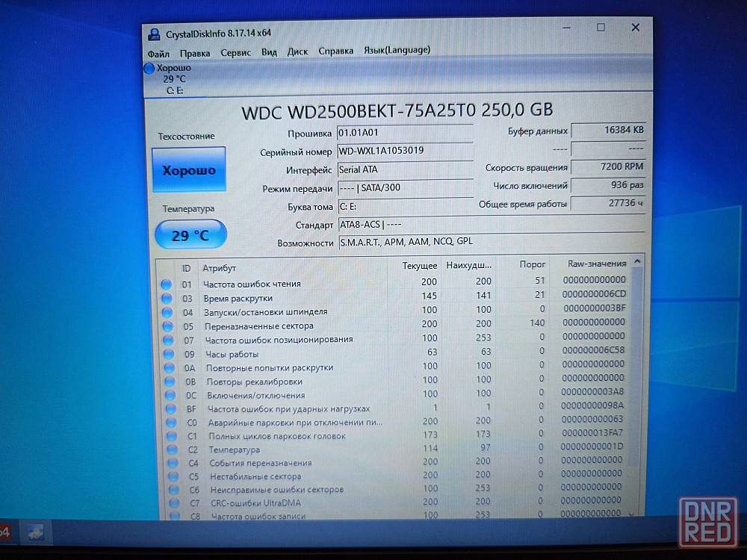The width and height of the screenshot is (747, 560).
Task: Click the status circle for attribute 04
Action: click(167, 312)
